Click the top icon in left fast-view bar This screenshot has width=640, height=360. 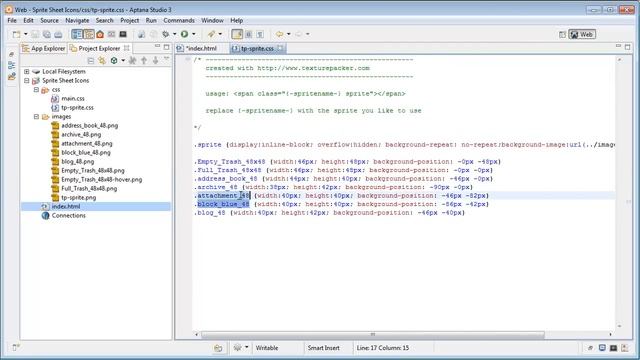coord(11,54)
